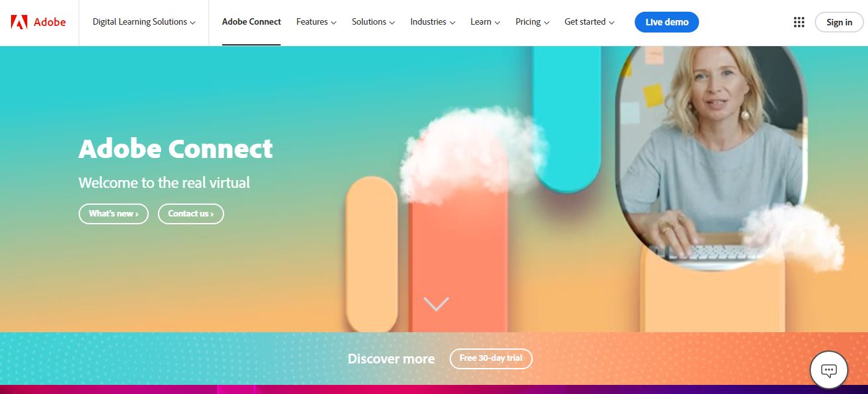Click the Adobe Connect hero heading
This screenshot has width=868, height=394.
click(x=175, y=149)
